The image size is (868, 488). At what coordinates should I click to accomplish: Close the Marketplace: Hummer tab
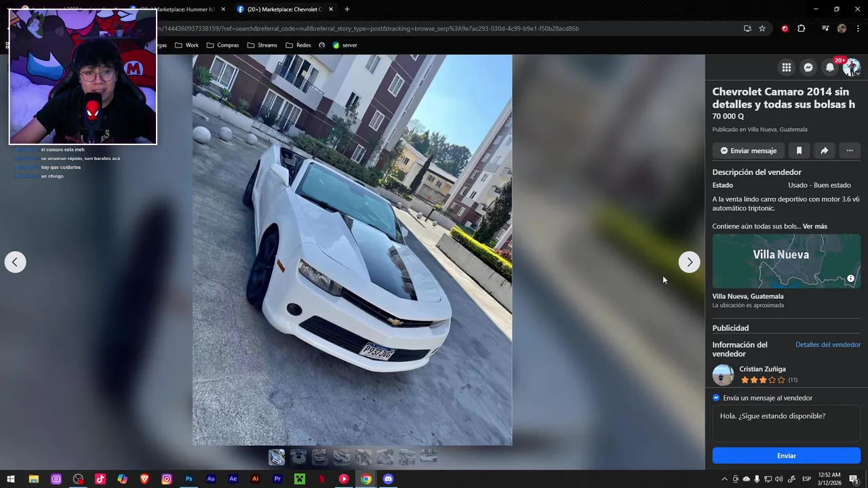[223, 9]
